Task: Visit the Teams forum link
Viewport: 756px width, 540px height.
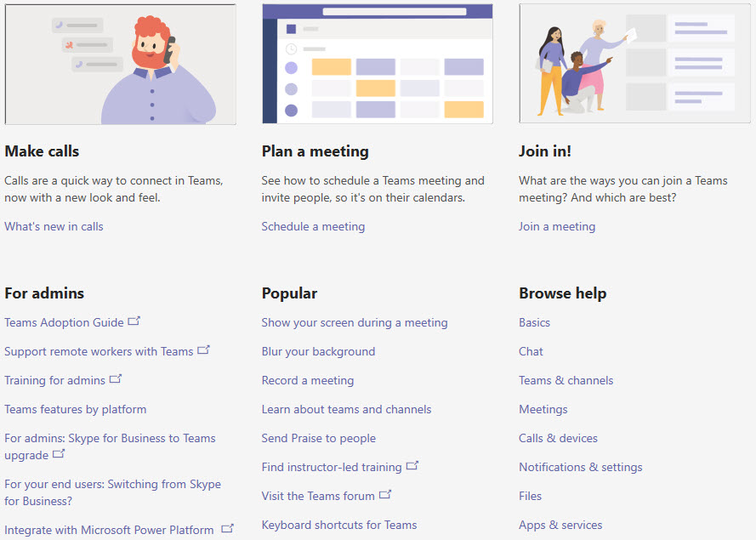Action: point(318,496)
